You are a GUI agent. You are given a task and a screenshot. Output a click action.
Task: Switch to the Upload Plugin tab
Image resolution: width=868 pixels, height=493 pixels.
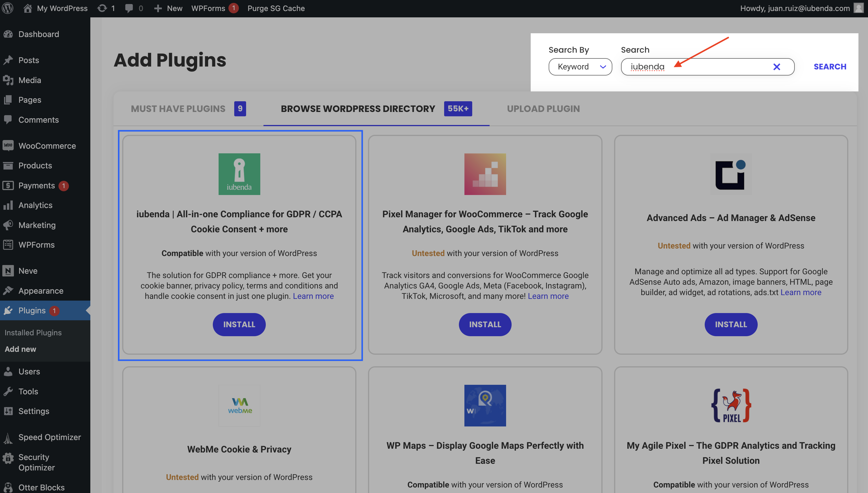tap(543, 109)
